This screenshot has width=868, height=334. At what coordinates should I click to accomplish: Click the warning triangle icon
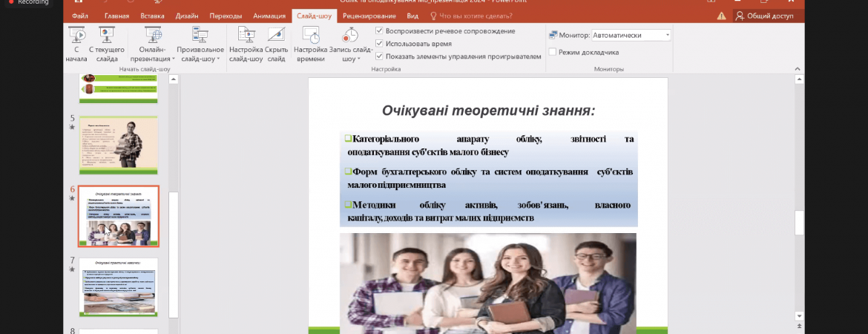click(x=721, y=16)
